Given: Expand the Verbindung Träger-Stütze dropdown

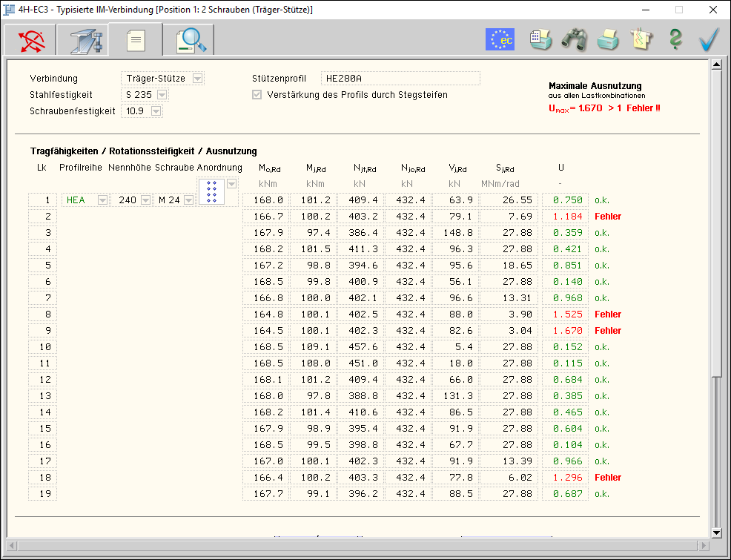Looking at the screenshot, I should coord(197,79).
